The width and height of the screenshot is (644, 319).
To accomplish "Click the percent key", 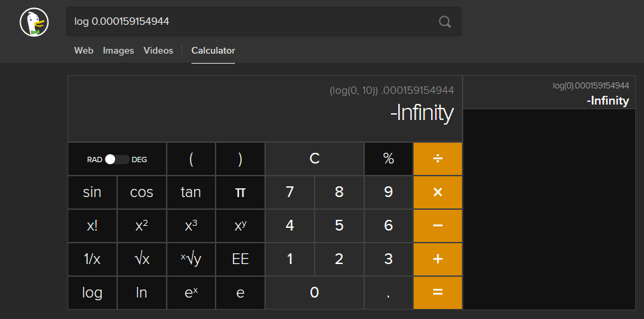I will (x=388, y=159).
